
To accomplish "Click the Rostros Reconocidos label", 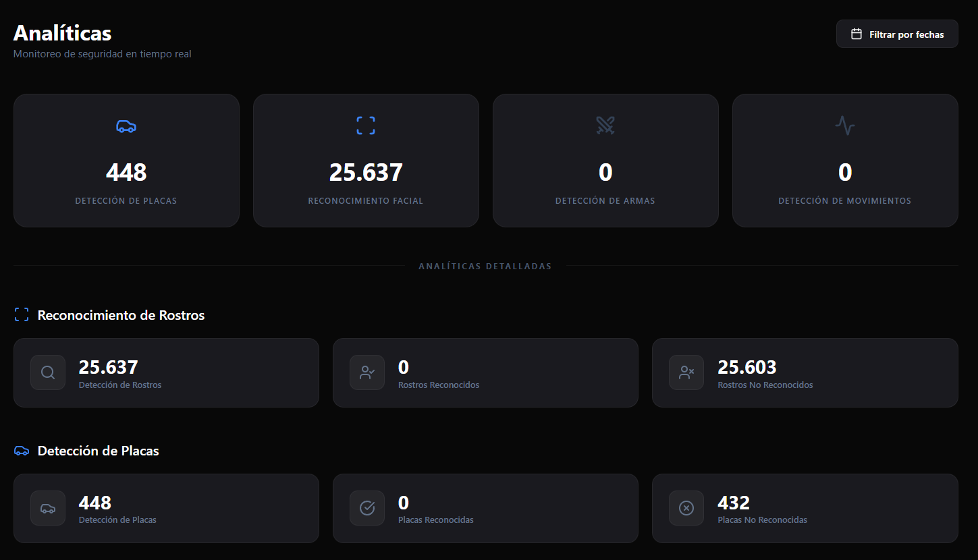I will point(439,385).
